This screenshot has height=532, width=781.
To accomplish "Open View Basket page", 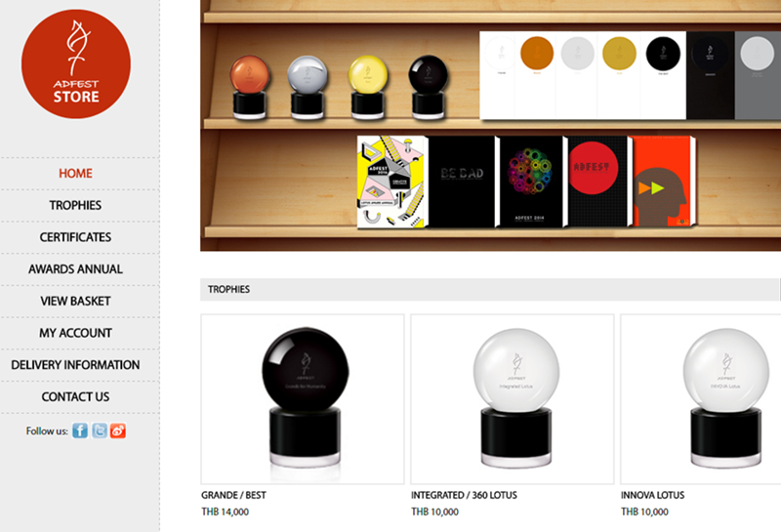I will [x=76, y=301].
